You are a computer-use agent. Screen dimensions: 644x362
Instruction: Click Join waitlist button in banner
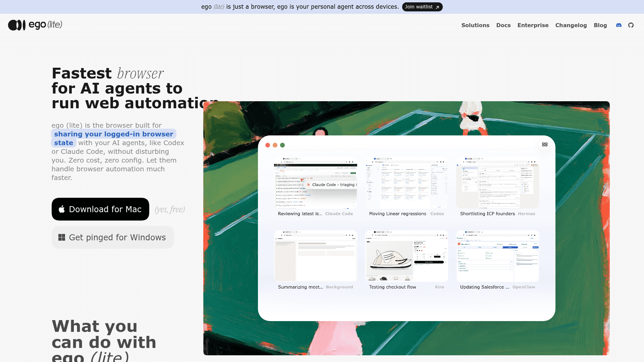(x=422, y=7)
